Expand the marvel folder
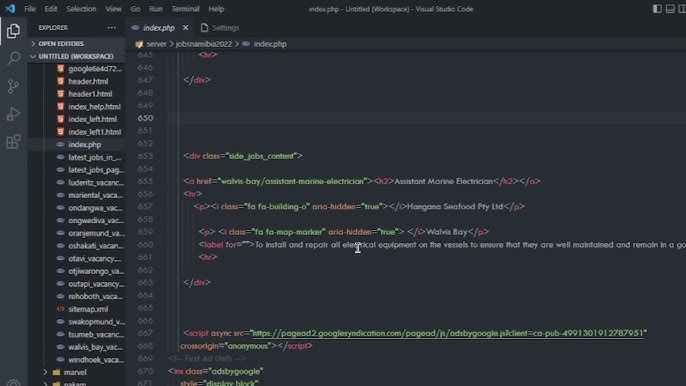 point(75,372)
